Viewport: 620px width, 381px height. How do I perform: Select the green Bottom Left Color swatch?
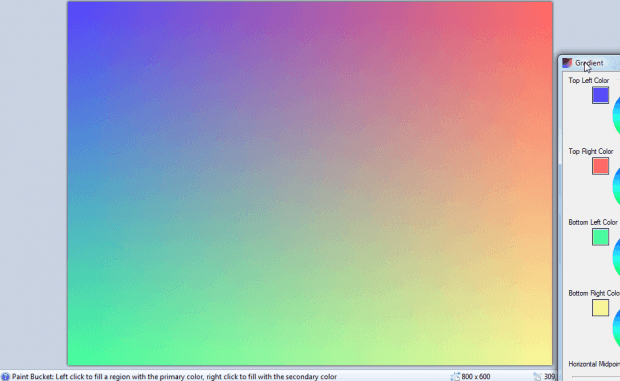click(600, 237)
